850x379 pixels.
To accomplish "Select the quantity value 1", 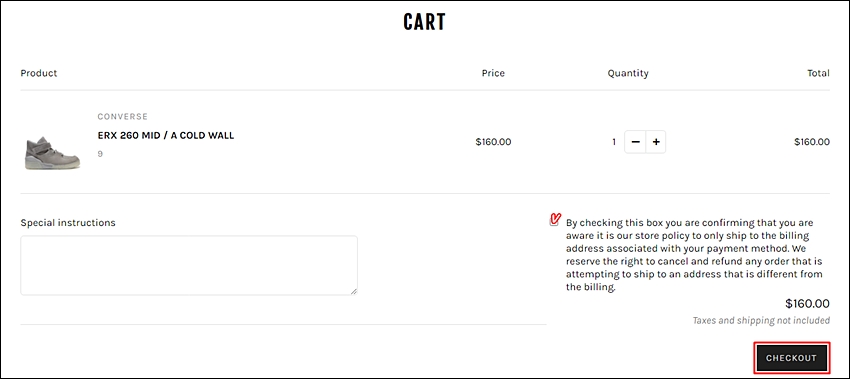I will [614, 142].
